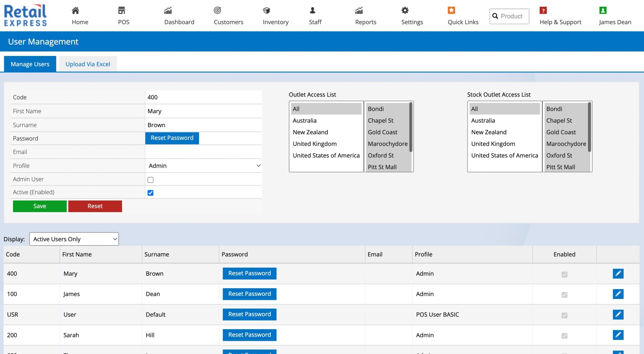Reset Password for Mary Brown row
Screen dimensions: 644x354
(x=250, y=273)
